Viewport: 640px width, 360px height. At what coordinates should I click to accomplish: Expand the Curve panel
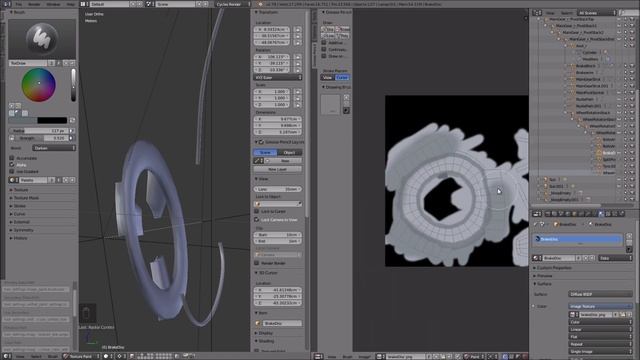18,214
